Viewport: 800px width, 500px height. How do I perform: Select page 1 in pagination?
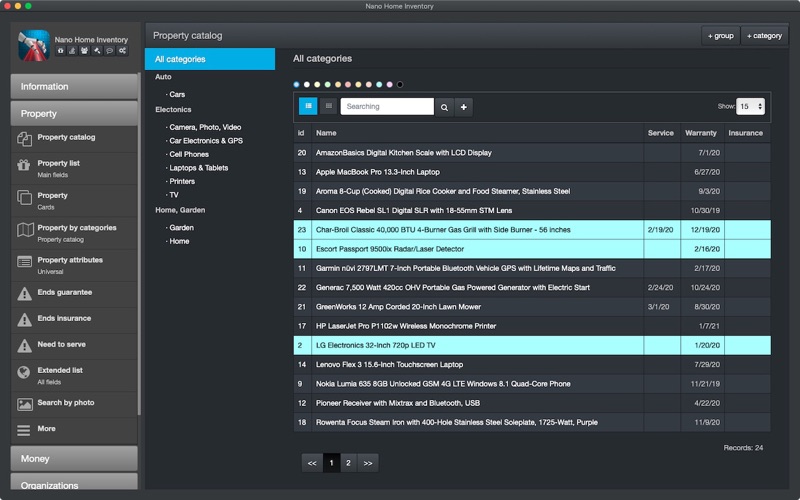click(331, 463)
